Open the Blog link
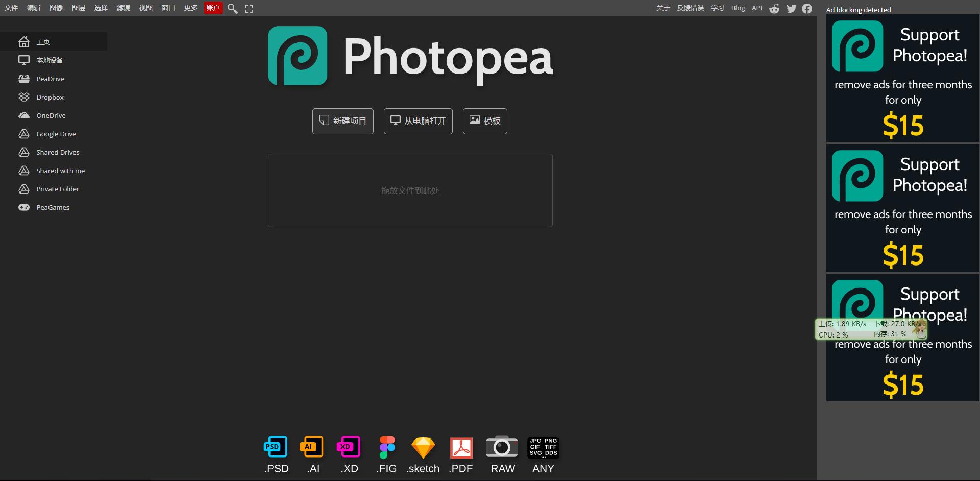This screenshot has width=980, height=481. [738, 8]
